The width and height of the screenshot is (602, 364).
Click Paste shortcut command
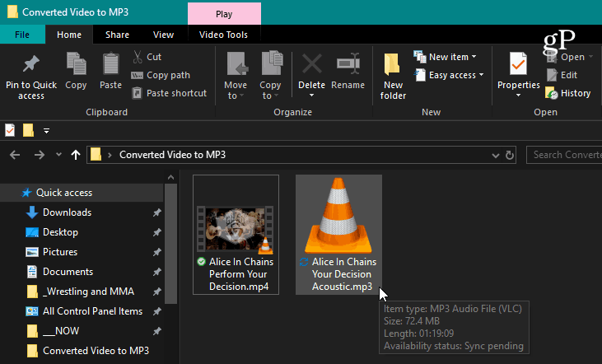(170, 93)
